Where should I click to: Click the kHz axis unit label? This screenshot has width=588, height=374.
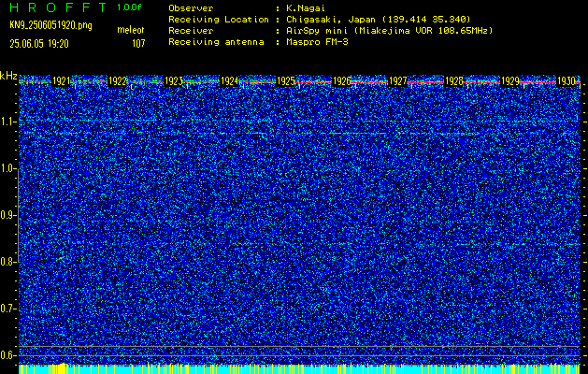(x=8, y=76)
